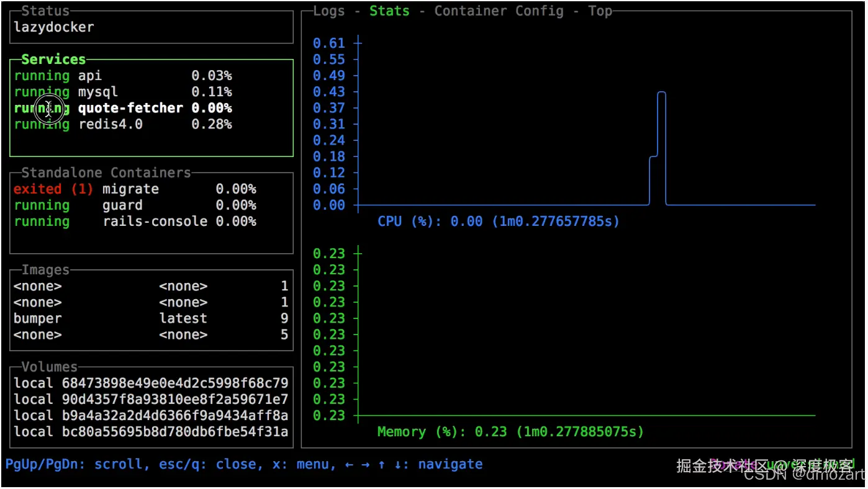Click mysql CPU value 0.11%

[x=212, y=92]
